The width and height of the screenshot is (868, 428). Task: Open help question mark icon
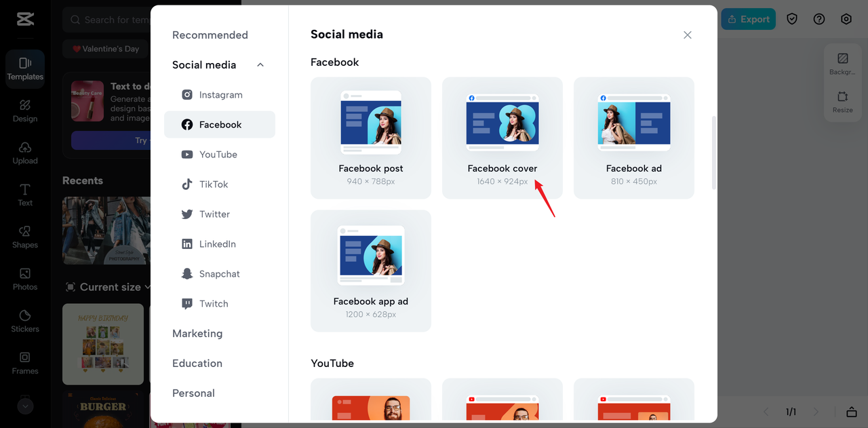819,19
